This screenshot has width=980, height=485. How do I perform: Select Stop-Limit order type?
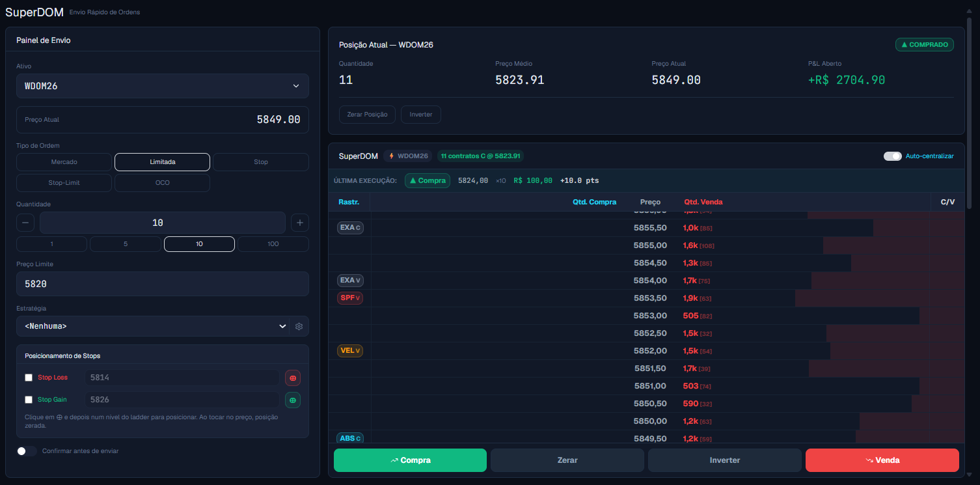(x=64, y=182)
